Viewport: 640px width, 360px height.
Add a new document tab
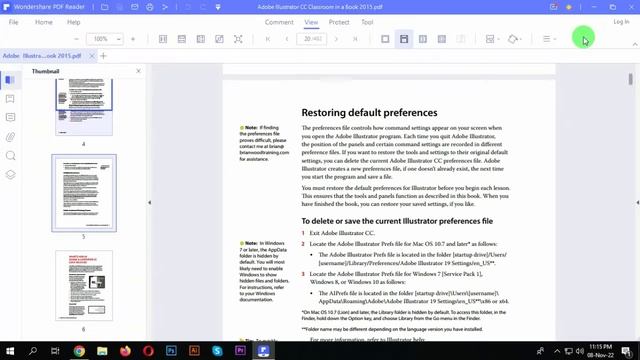tap(103, 56)
